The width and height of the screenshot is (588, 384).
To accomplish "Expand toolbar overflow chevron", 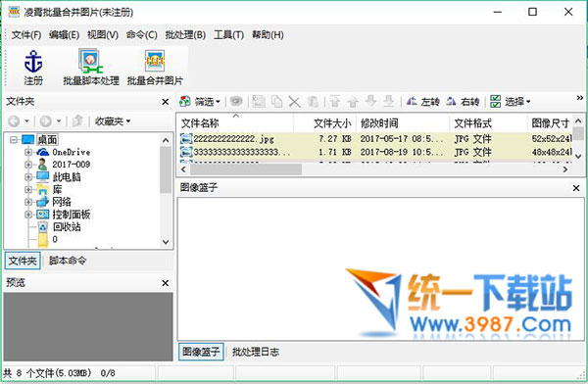I will [580, 98].
